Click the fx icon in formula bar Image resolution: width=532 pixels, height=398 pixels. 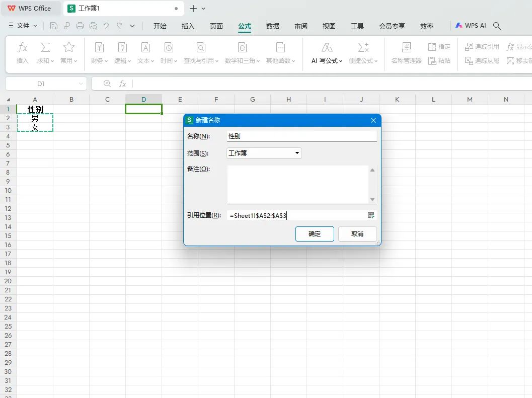(122, 84)
